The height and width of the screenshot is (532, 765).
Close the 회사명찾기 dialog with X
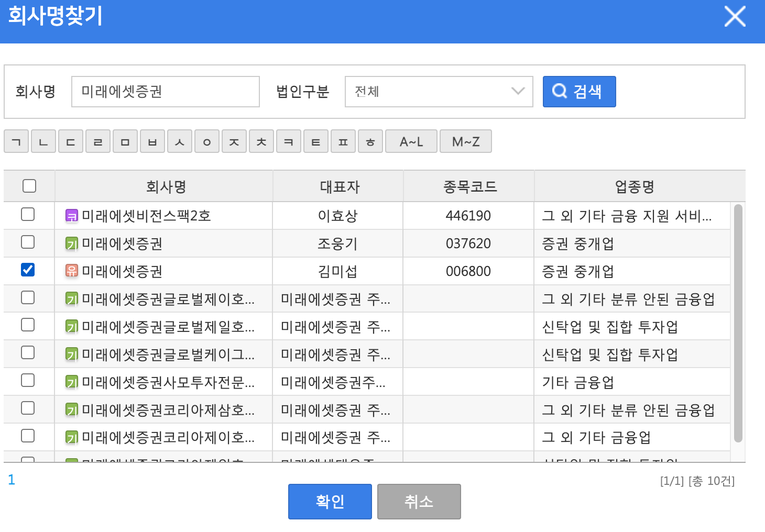click(735, 17)
